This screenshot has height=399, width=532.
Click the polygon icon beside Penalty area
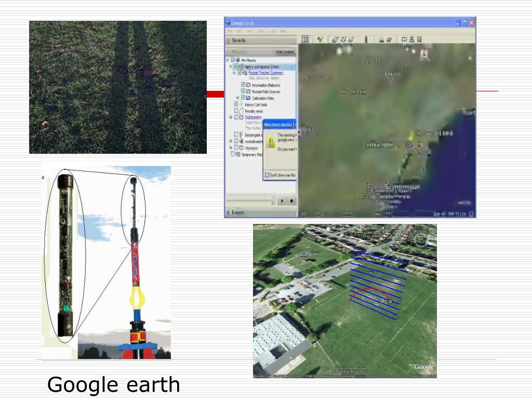pos(241,111)
